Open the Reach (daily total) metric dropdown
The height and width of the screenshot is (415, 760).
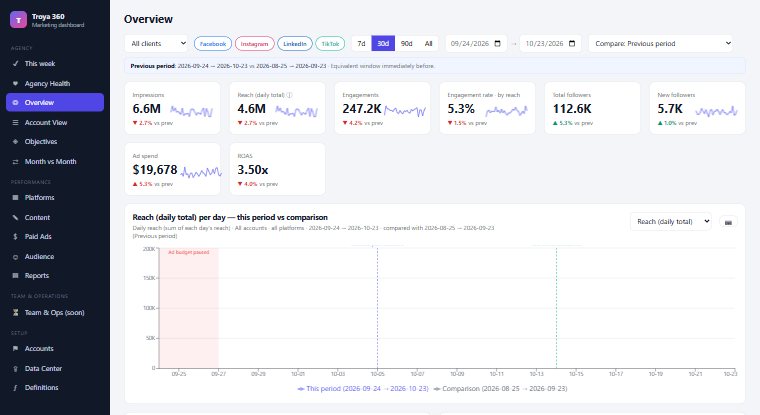click(x=670, y=222)
